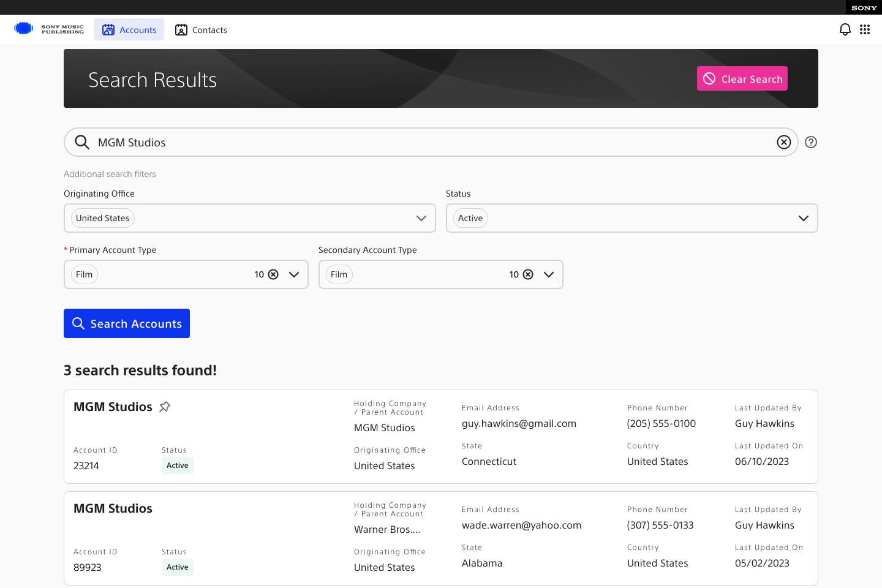
Task: Click last updated date 06/10/2023
Action: (762, 461)
